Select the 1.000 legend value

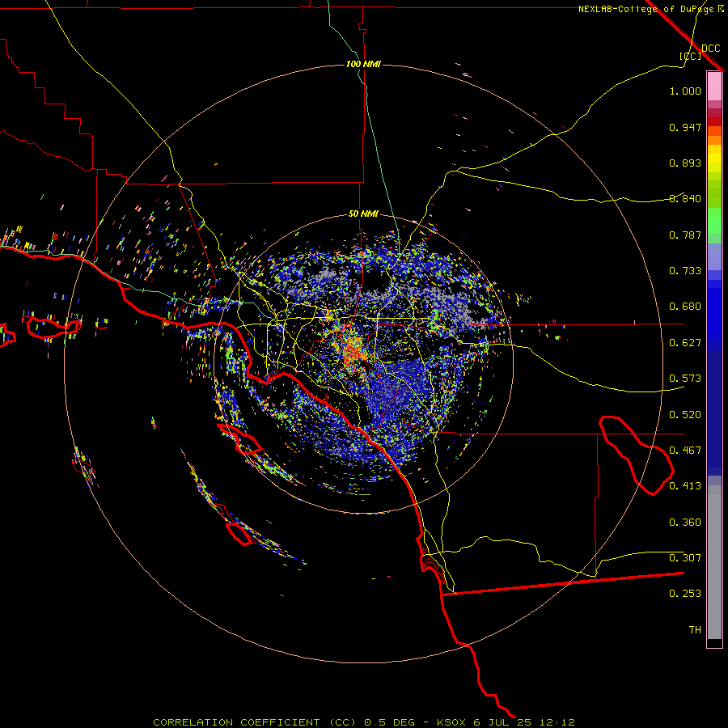point(685,91)
